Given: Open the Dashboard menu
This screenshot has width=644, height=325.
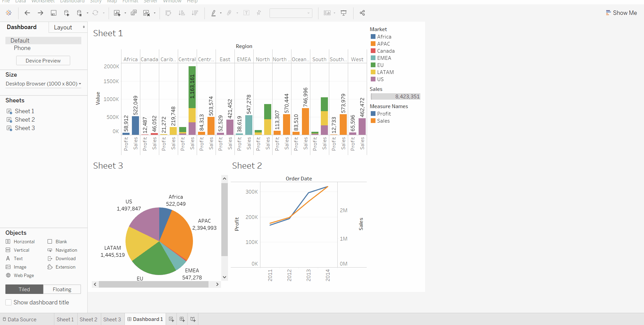Looking at the screenshot, I should point(73,2).
